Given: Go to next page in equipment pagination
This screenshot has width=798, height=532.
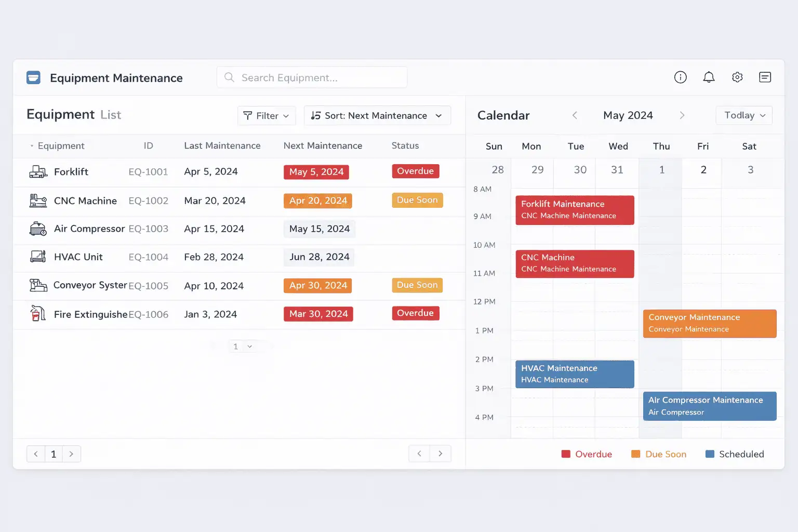Looking at the screenshot, I should click(x=71, y=454).
